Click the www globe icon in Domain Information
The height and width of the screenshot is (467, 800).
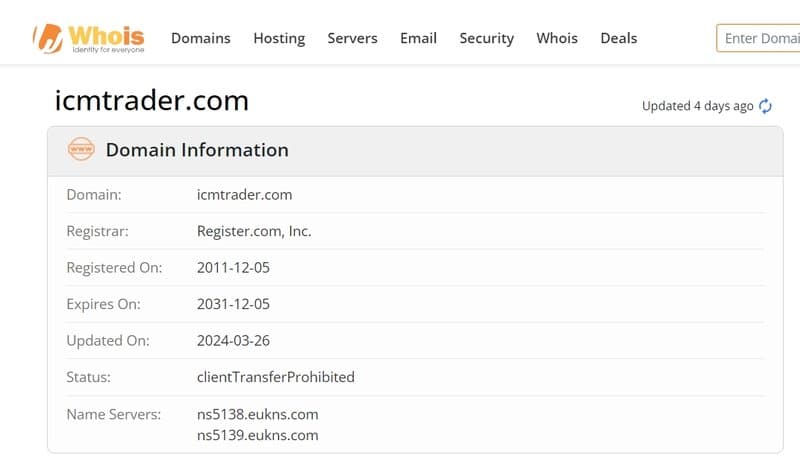pyautogui.click(x=81, y=149)
